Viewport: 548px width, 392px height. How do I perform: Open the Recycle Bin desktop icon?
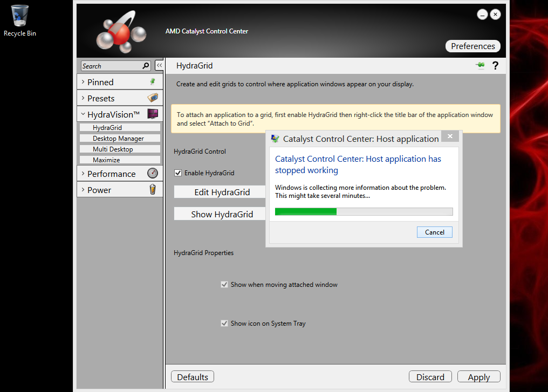19,20
